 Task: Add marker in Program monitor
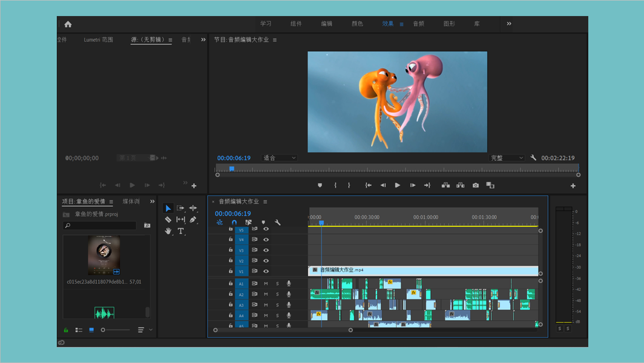[x=320, y=186]
